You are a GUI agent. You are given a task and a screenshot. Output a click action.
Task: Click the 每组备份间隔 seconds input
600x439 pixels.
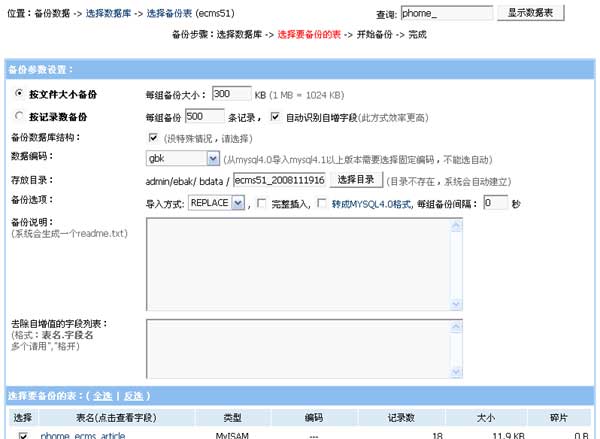(x=495, y=203)
